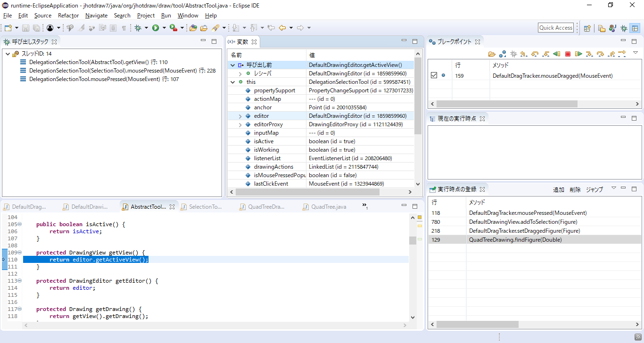Click the yellow Back navigation arrow

[x=282, y=28]
